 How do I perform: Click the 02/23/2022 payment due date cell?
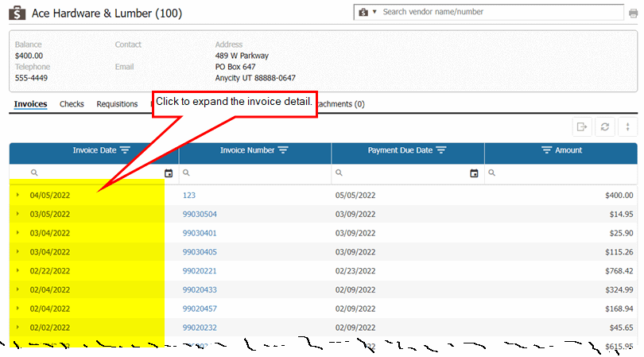coord(355,270)
